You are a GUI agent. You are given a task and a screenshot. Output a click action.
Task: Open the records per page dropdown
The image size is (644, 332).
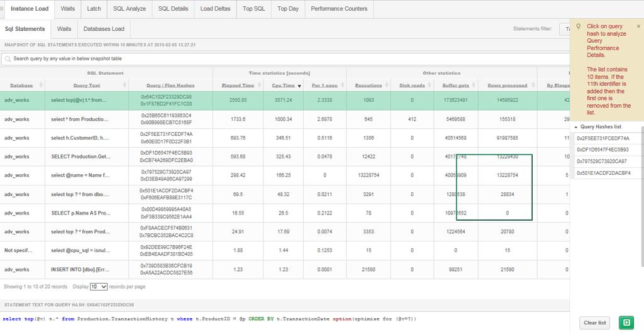click(x=99, y=287)
